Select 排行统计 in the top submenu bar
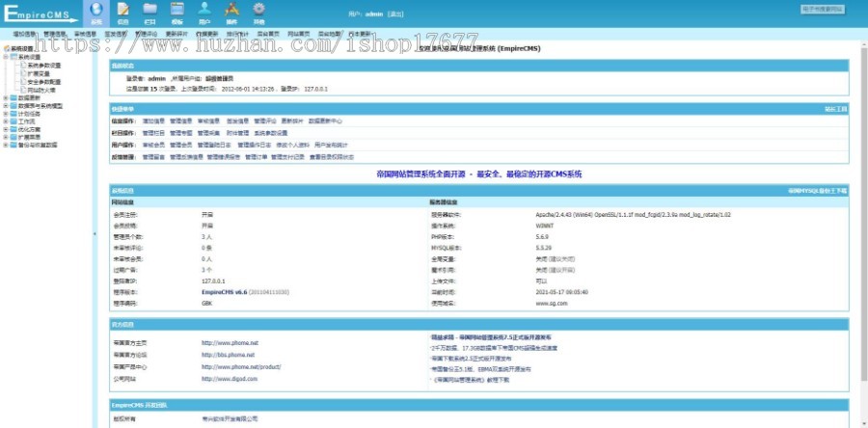Image resolution: width=868 pixels, height=428 pixels. coord(237,35)
